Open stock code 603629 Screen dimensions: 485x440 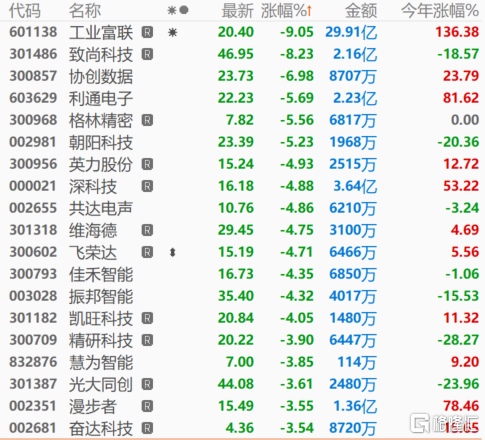click(33, 98)
